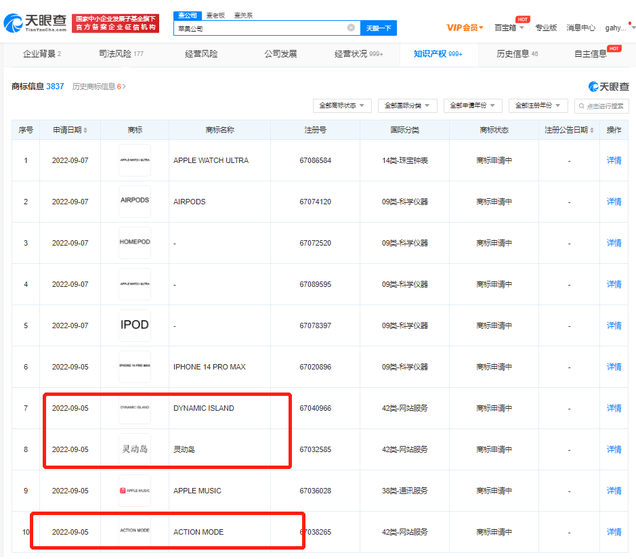This screenshot has height=559, width=636.
Task: Select trademark name text APPLE WATCH ULTRA
Action: [x=211, y=161]
